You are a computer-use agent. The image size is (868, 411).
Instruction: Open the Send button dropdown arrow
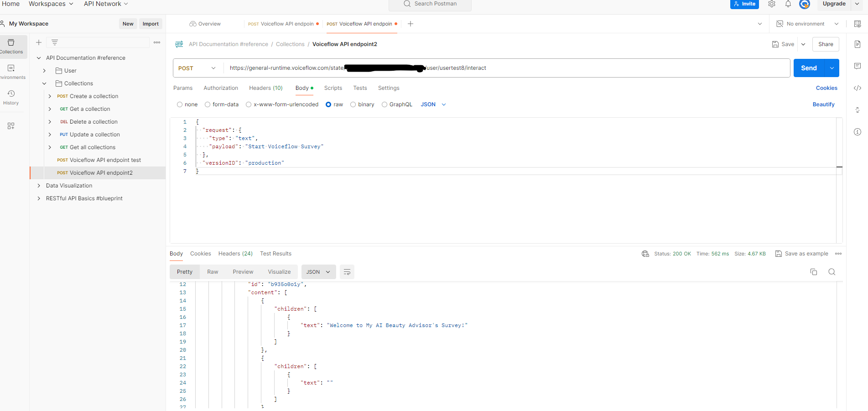click(x=832, y=68)
